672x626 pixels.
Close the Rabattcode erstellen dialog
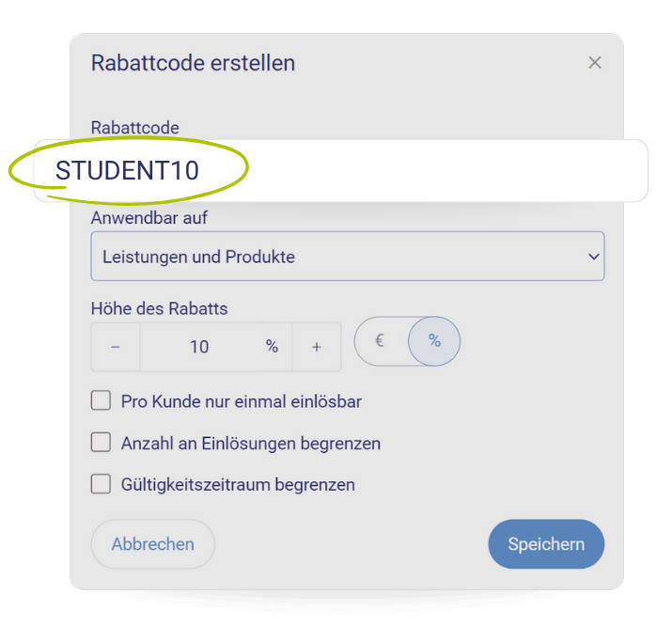pyautogui.click(x=594, y=63)
